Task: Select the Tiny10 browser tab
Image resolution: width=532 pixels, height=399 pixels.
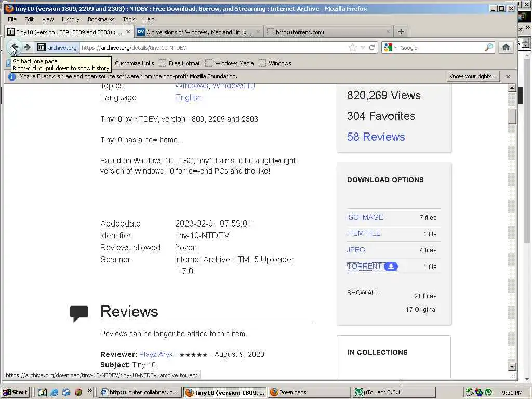Action: coord(69,32)
